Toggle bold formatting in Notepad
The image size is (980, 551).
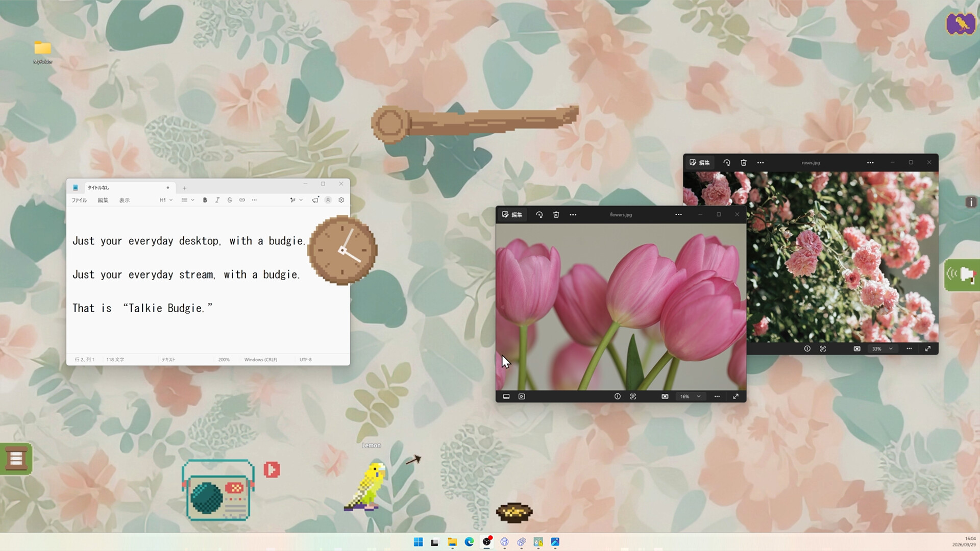point(205,200)
